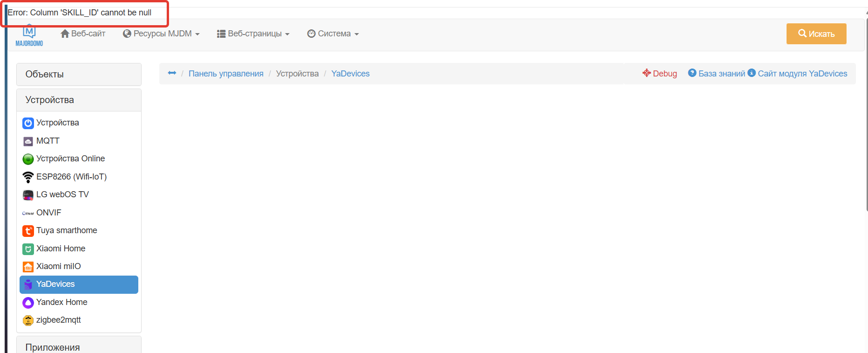Screen dimensions: 868x353
Task: Click the Wi-Fi icon for ESP8266
Action: pyautogui.click(x=28, y=177)
